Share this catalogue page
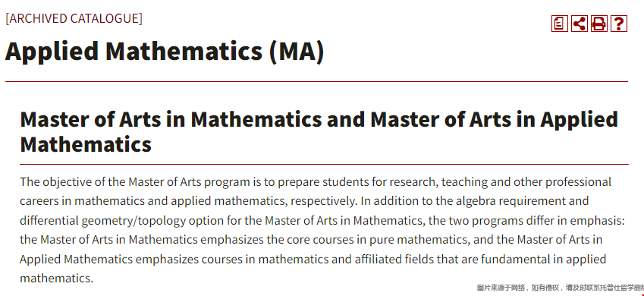This screenshot has height=296, width=644. click(x=579, y=24)
